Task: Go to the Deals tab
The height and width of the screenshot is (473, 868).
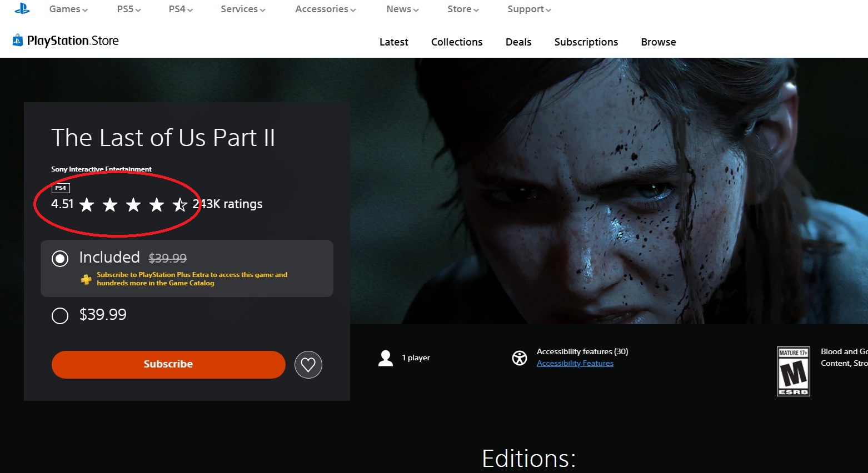Action: click(x=518, y=42)
